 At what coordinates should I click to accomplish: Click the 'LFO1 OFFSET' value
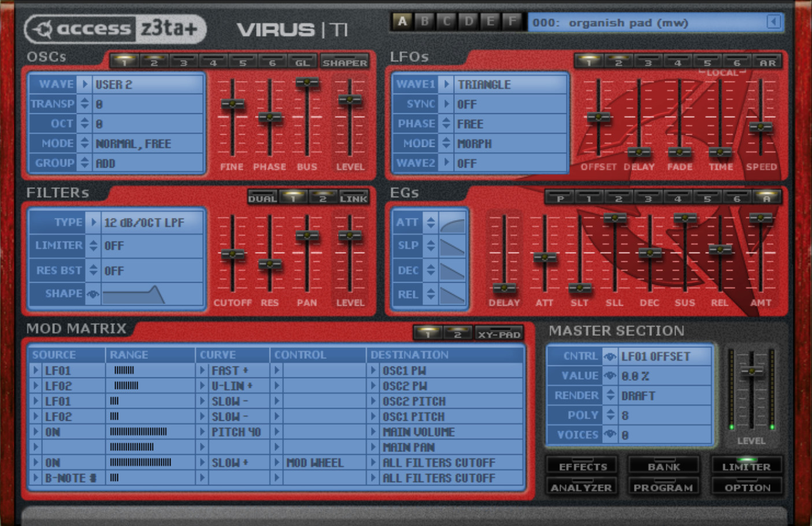tap(655, 357)
